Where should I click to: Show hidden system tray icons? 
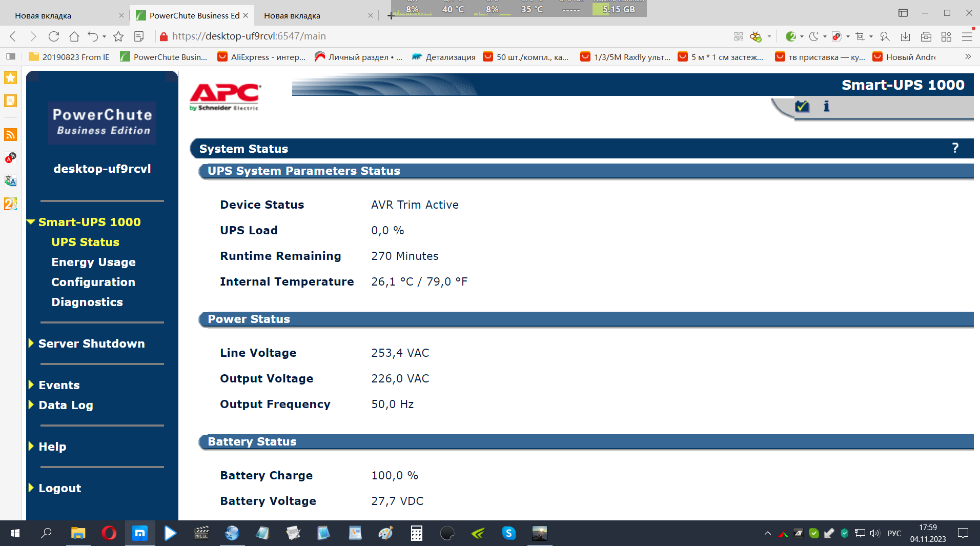pos(767,534)
